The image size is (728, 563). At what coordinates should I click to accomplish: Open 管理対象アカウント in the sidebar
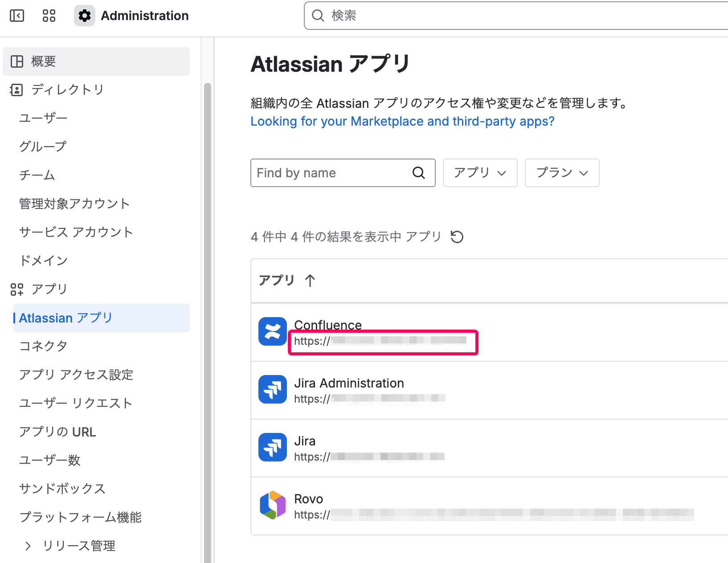tap(74, 204)
